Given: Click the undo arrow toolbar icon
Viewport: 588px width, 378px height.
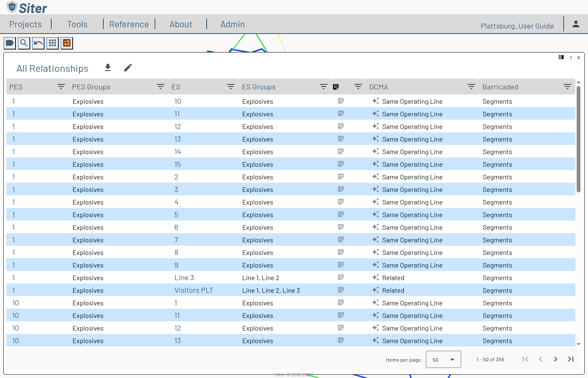Looking at the screenshot, I should click(x=38, y=43).
